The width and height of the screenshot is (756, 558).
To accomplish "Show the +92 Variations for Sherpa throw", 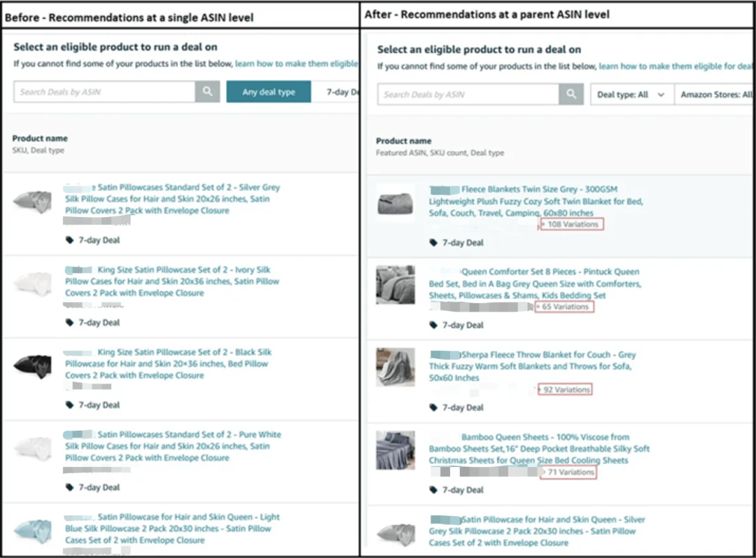I will [566, 390].
